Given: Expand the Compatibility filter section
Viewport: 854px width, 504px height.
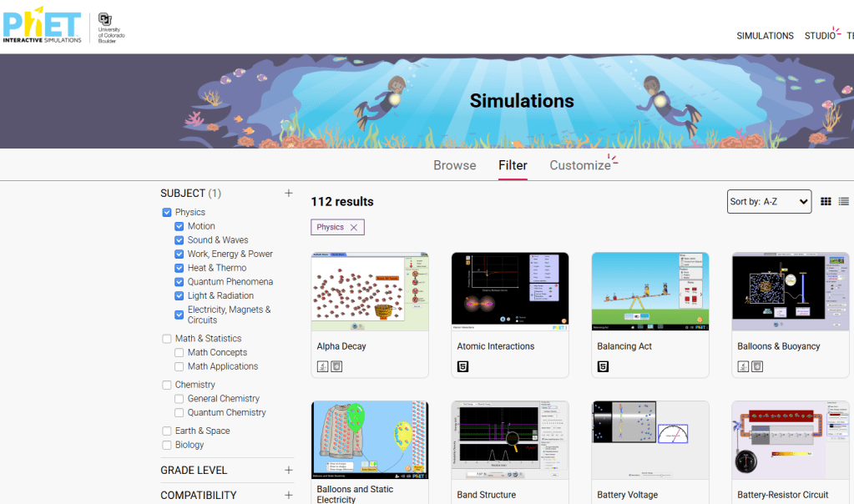Looking at the screenshot, I should click(289, 495).
